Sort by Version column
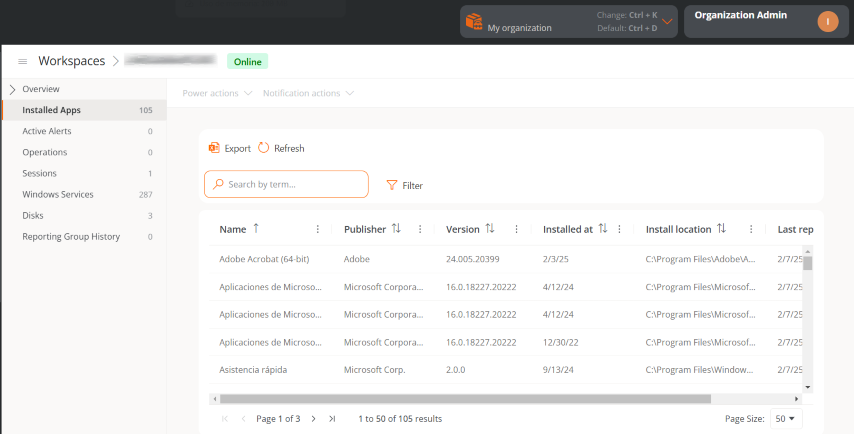The height and width of the screenshot is (434, 854). pos(490,229)
